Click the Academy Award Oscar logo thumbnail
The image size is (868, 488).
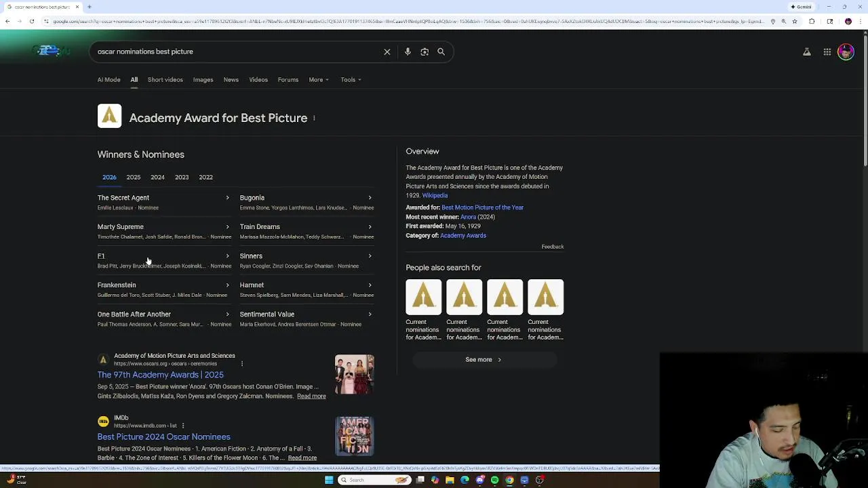pos(109,116)
